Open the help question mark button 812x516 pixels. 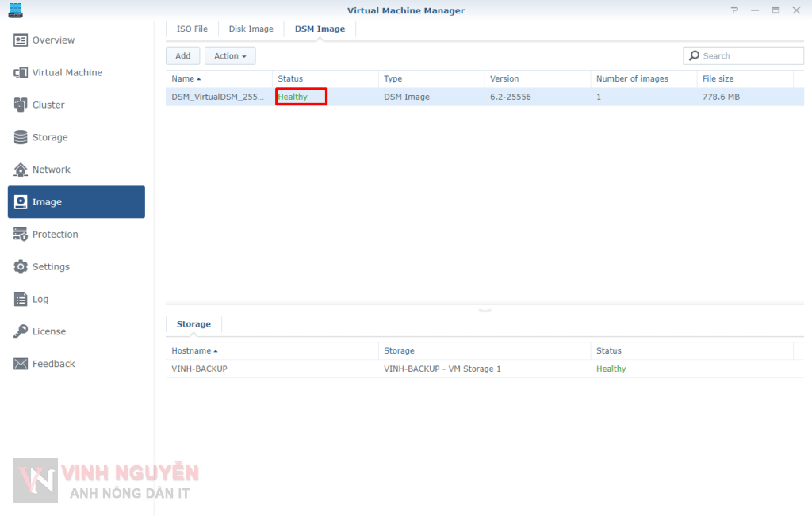coord(735,10)
